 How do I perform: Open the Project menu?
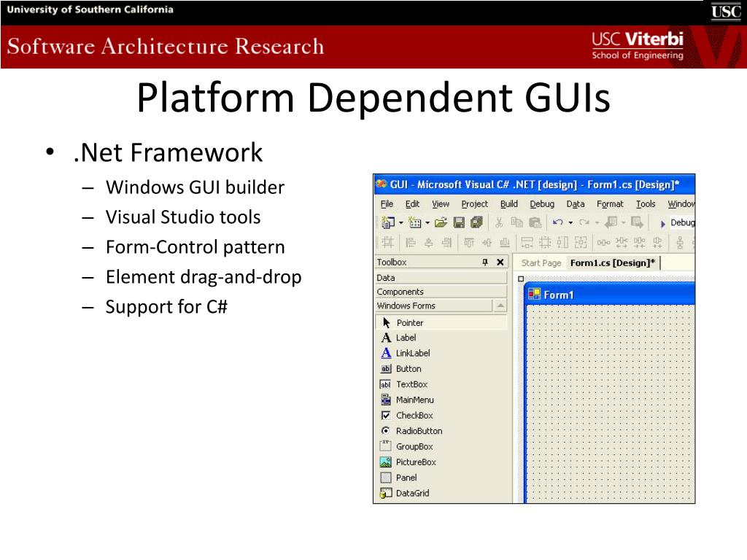474,204
